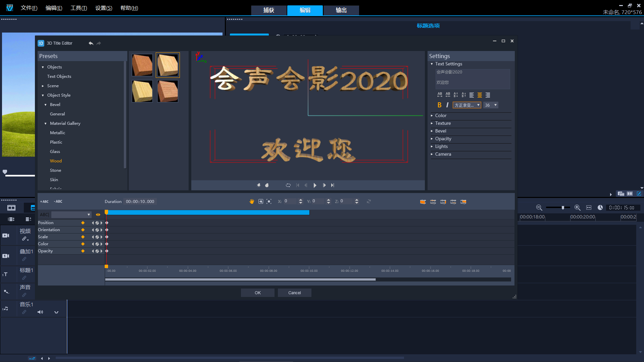Switch to storyboard view filmstrip icon
This screenshot has width=644, height=362.
[11, 208]
